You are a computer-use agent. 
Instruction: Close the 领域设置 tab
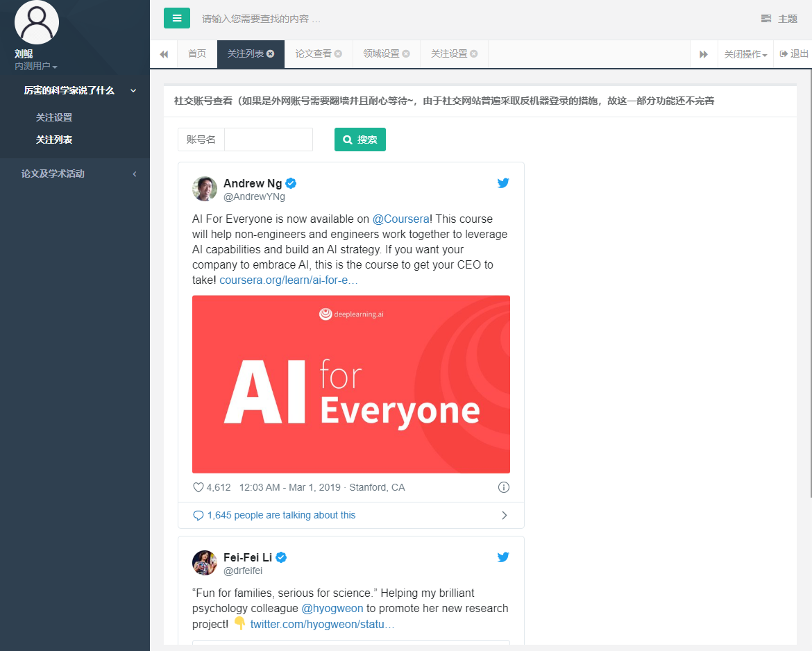click(x=406, y=54)
